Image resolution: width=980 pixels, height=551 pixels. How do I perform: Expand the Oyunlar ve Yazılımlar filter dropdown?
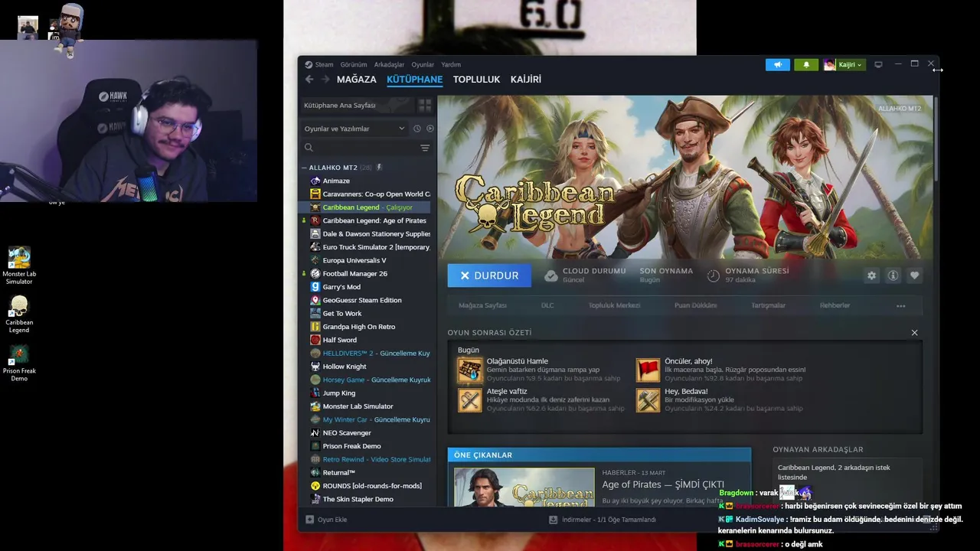pyautogui.click(x=354, y=129)
